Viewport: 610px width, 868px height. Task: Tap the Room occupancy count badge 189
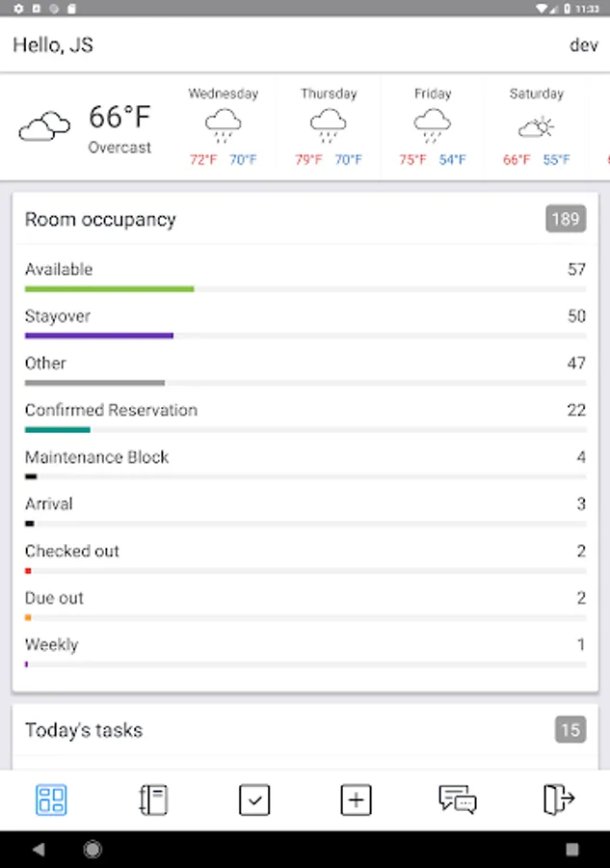coord(565,219)
